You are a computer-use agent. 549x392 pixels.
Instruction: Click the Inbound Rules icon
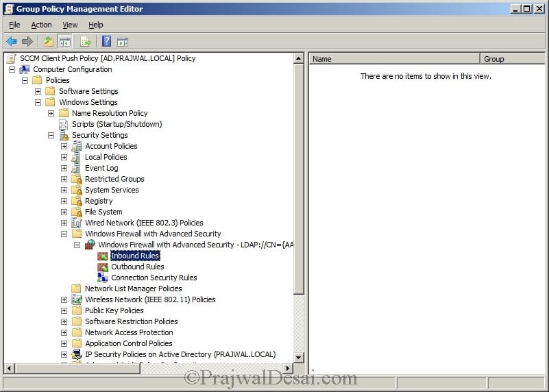click(x=103, y=256)
